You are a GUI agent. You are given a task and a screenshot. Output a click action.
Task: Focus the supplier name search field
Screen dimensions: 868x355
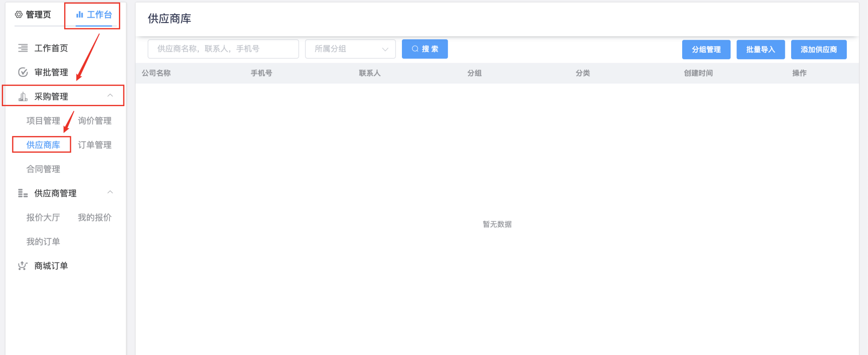coord(223,49)
